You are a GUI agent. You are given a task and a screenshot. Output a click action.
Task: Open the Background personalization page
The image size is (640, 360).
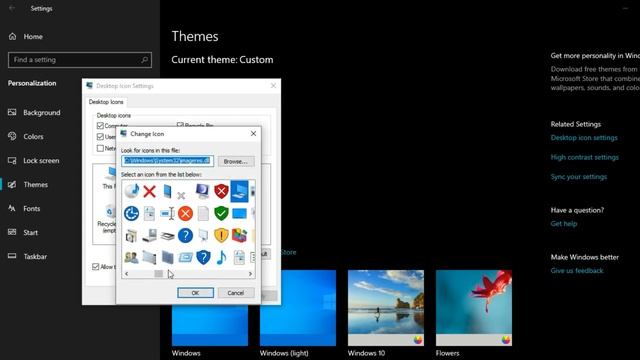[x=41, y=112]
